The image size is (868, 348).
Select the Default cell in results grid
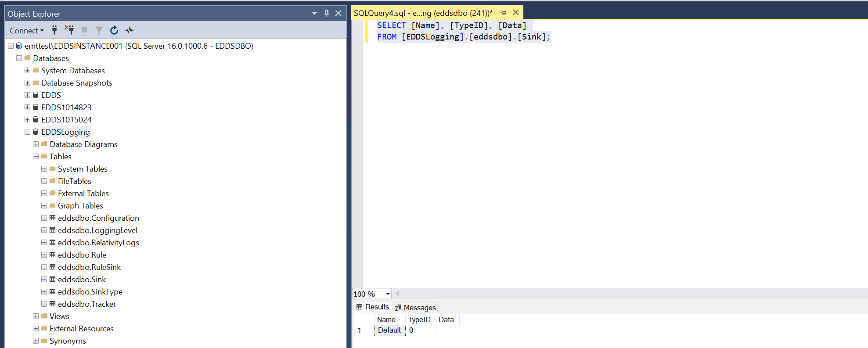click(x=389, y=330)
